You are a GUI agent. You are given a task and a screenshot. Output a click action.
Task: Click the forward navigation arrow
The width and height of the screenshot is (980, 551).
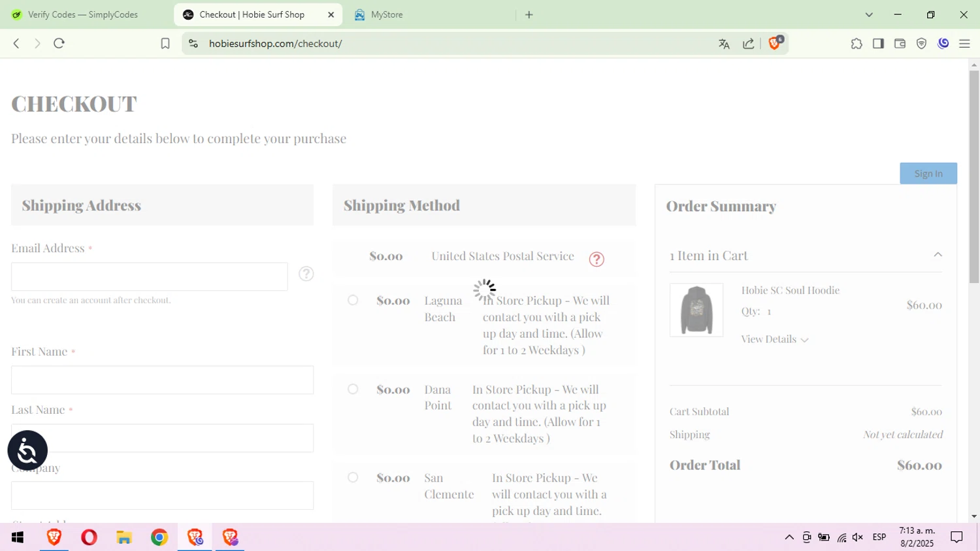coord(37,43)
